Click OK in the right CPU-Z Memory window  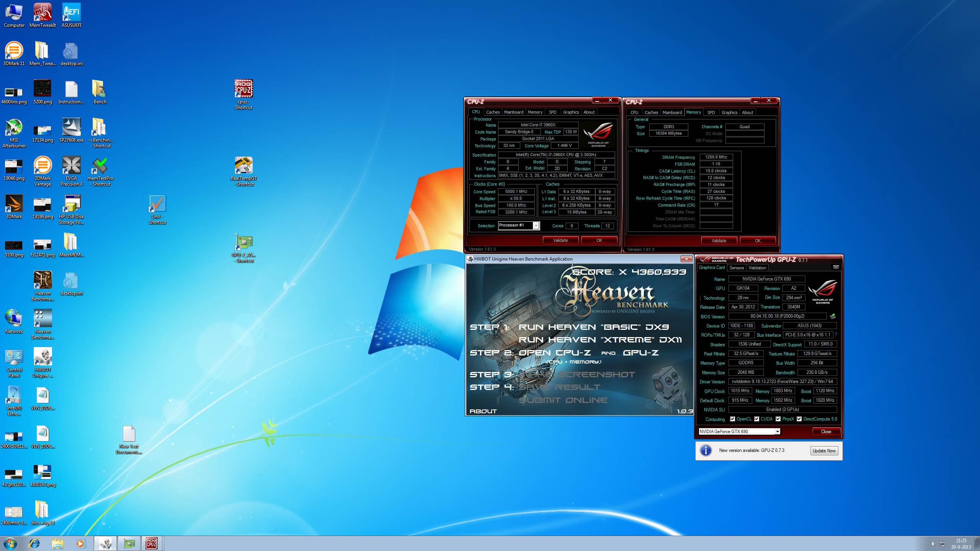(x=758, y=241)
